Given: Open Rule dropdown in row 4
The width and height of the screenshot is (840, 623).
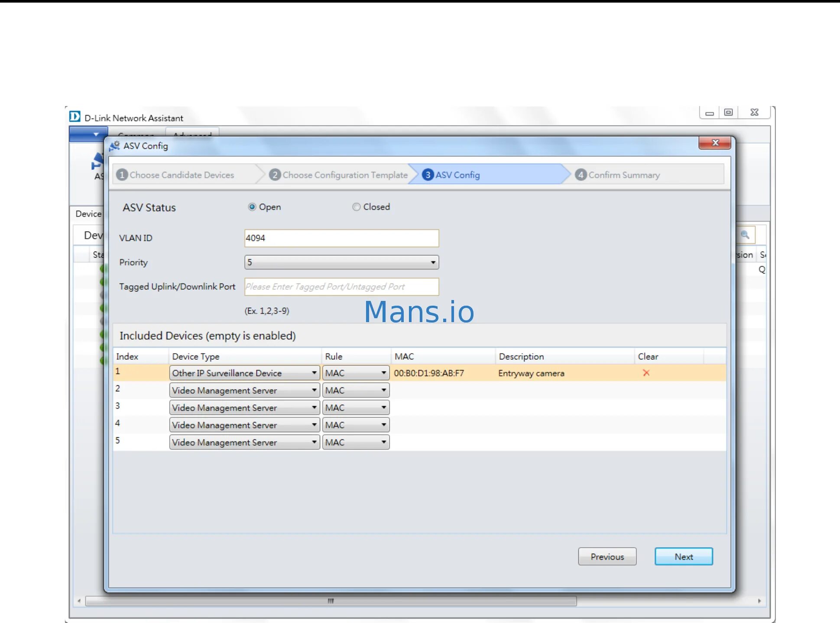Looking at the screenshot, I should click(356, 425).
